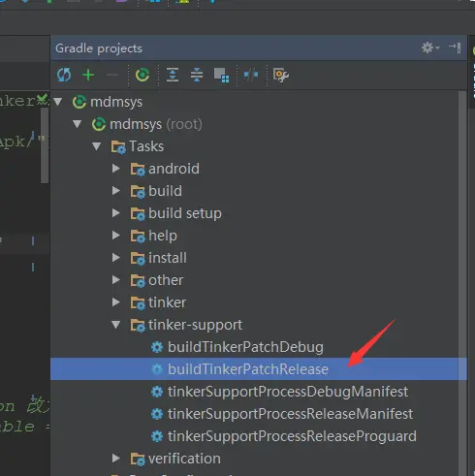
Task: Click the build folder icon
Action: pyautogui.click(x=138, y=192)
